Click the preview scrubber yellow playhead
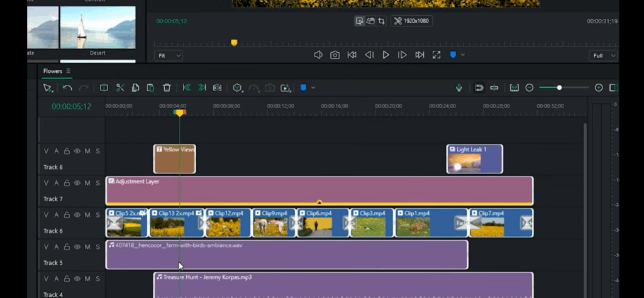This screenshot has width=644, height=298. [x=234, y=43]
